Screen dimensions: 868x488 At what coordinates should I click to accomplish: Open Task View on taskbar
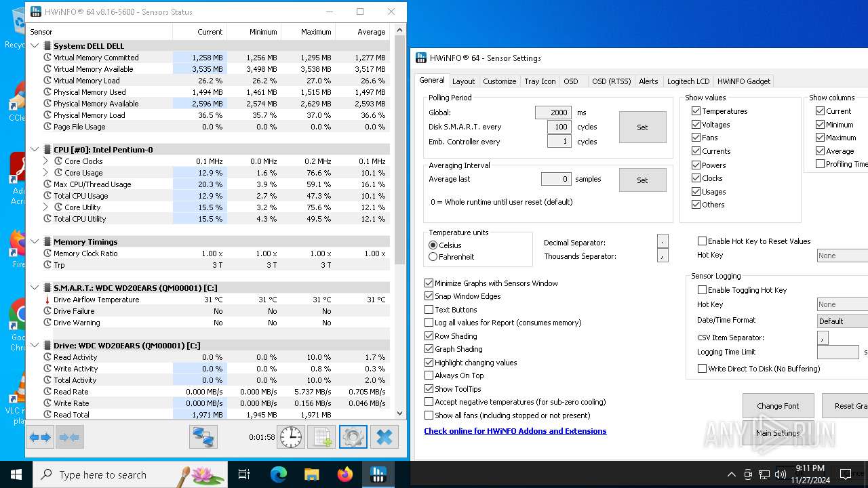(244, 474)
